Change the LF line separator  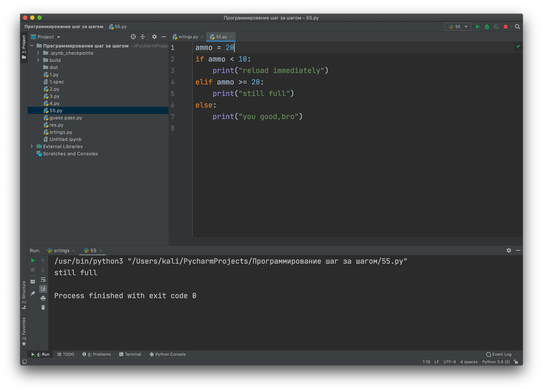click(437, 362)
